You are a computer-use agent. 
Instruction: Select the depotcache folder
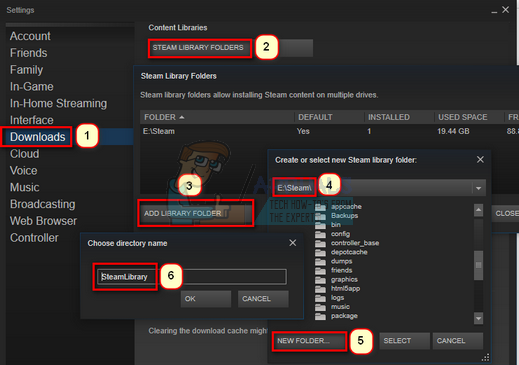tap(349, 252)
